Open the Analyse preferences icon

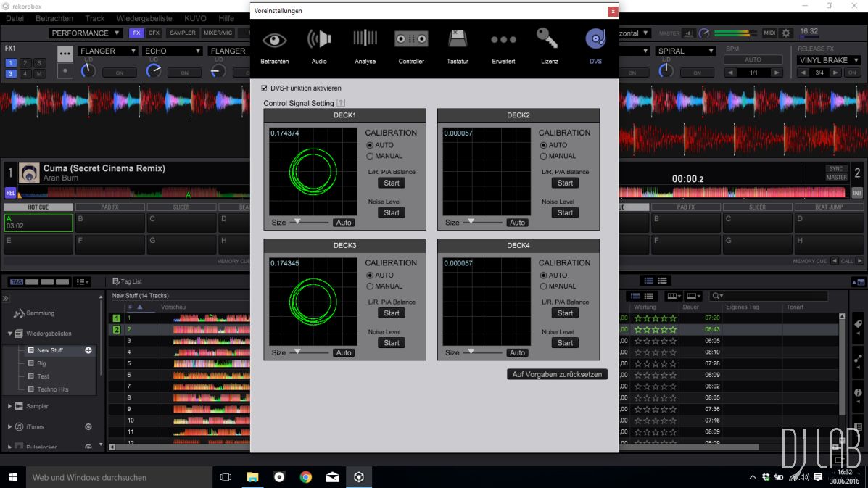pos(365,40)
